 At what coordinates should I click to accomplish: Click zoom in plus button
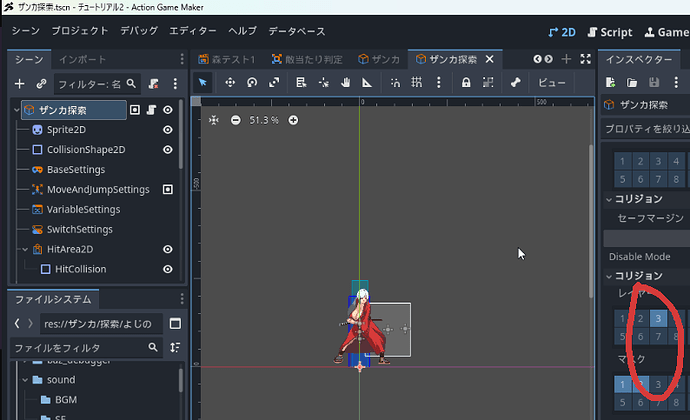point(293,120)
